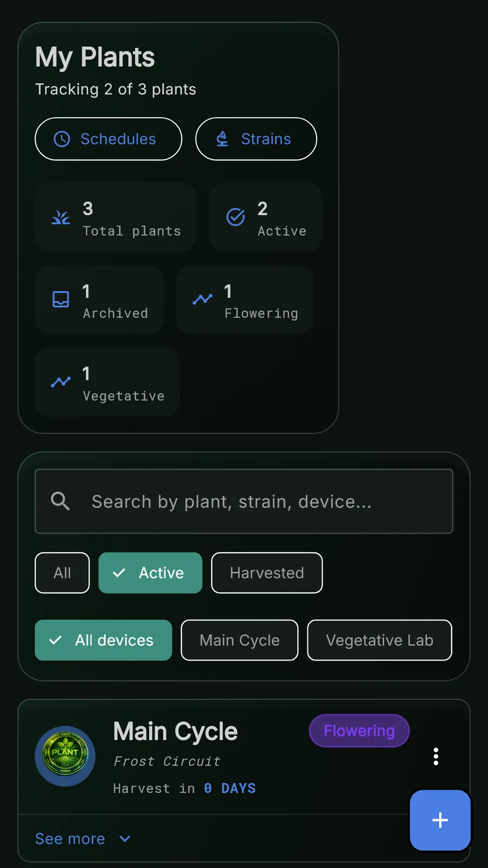Switch to the Active plants filter tab
Viewport: 488px width, 868px height.
(x=150, y=573)
